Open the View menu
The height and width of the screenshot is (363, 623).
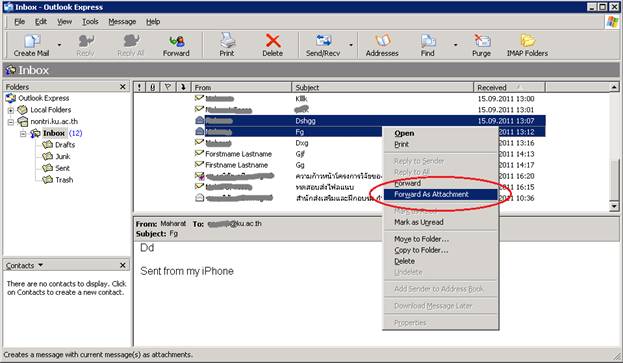[x=64, y=22]
